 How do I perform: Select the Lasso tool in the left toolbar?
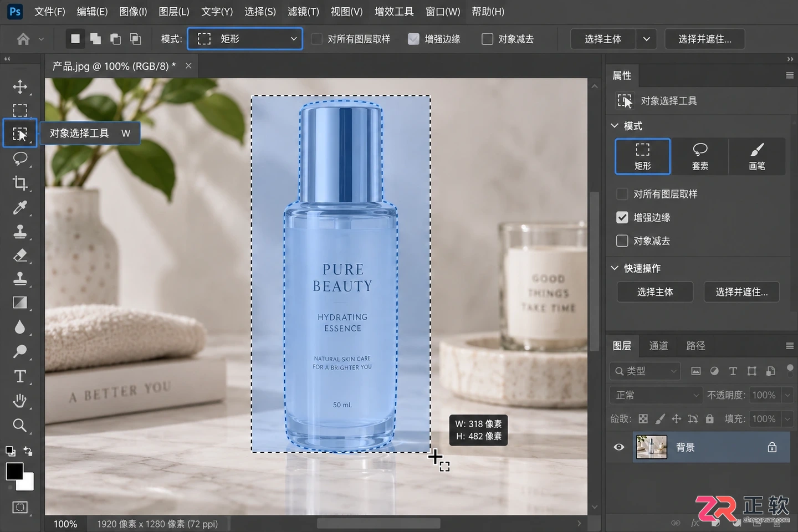(20, 158)
